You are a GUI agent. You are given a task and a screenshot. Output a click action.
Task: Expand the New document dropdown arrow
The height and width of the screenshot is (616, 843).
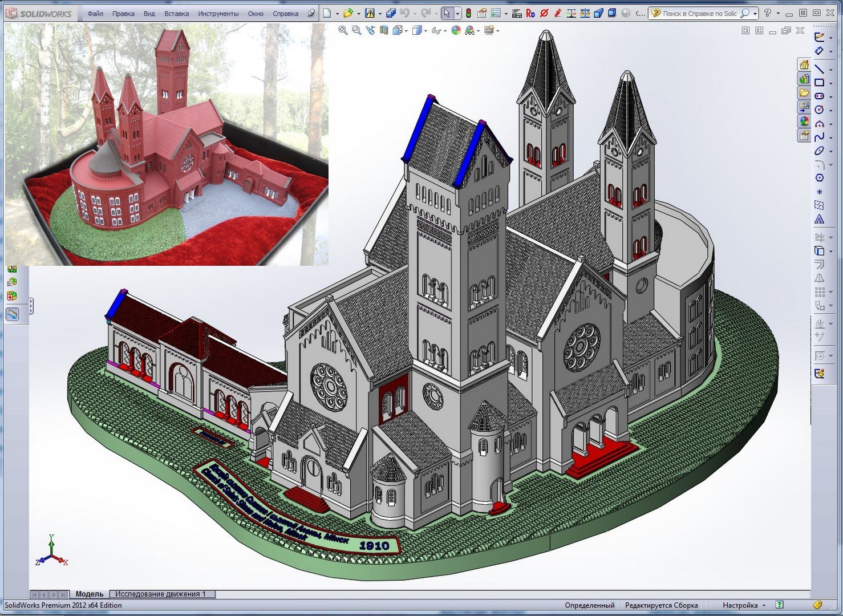coord(337,14)
